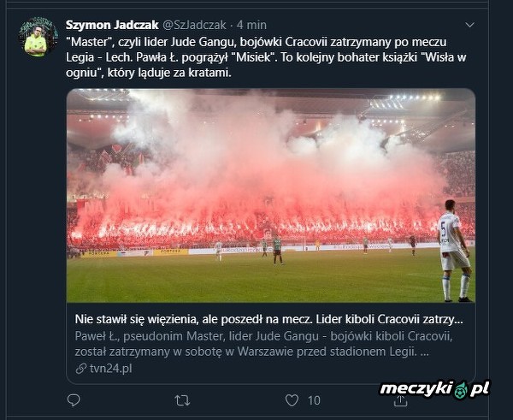The width and height of the screenshot is (513, 420).
Task: Click the reply speech bubble icon
Action: click(74, 400)
